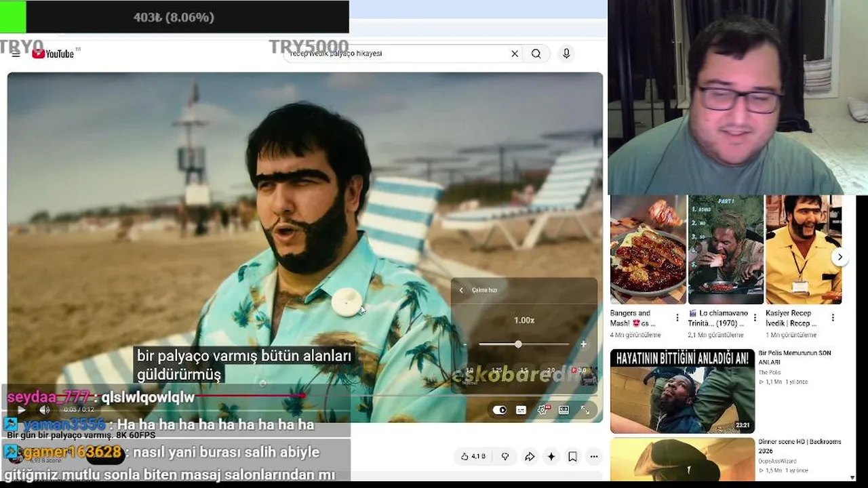Show next Shorts with the right arrow
Image resolution: width=868 pixels, height=488 pixels.
[840, 257]
